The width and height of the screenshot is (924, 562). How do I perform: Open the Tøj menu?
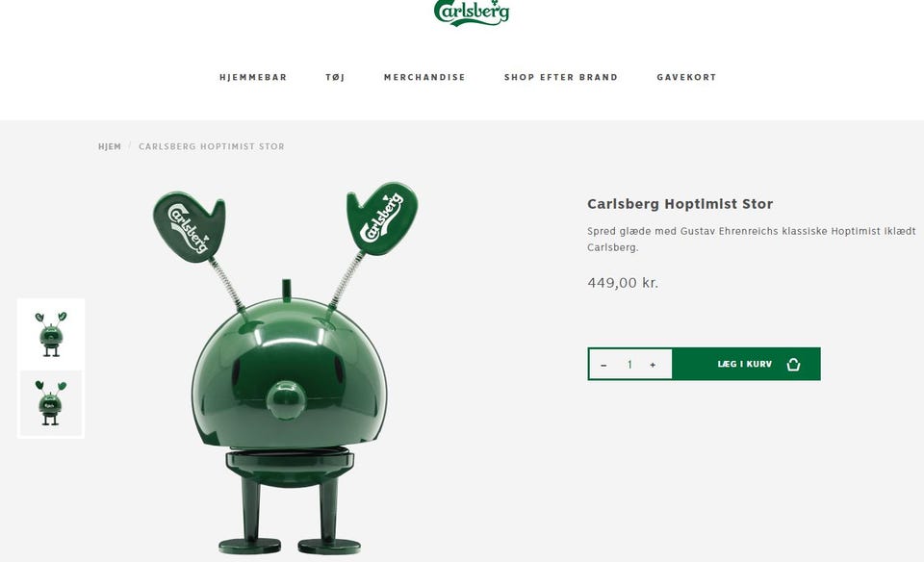click(335, 77)
